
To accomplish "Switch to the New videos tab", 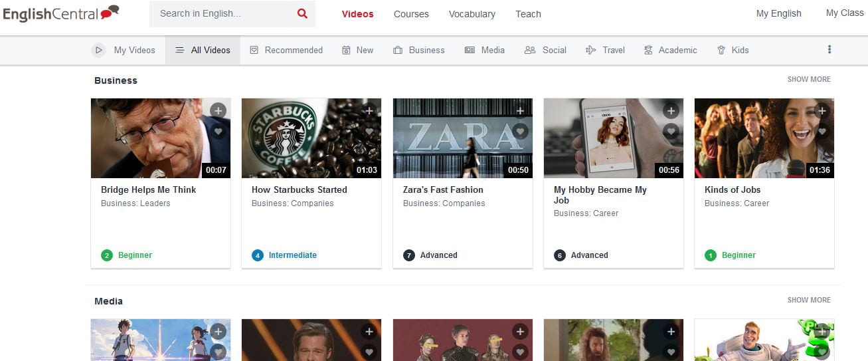I will point(357,50).
